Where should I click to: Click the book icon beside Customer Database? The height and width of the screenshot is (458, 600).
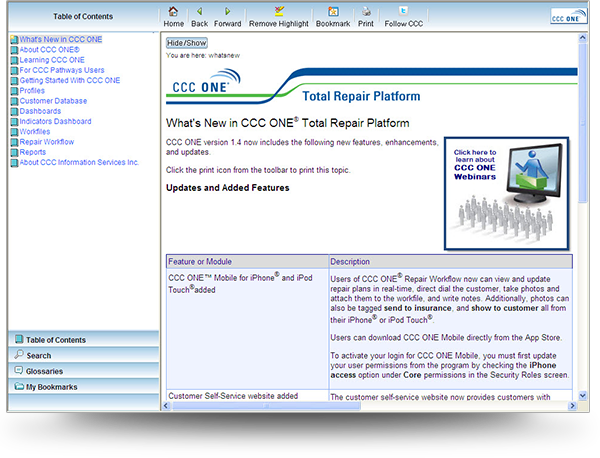(x=14, y=101)
